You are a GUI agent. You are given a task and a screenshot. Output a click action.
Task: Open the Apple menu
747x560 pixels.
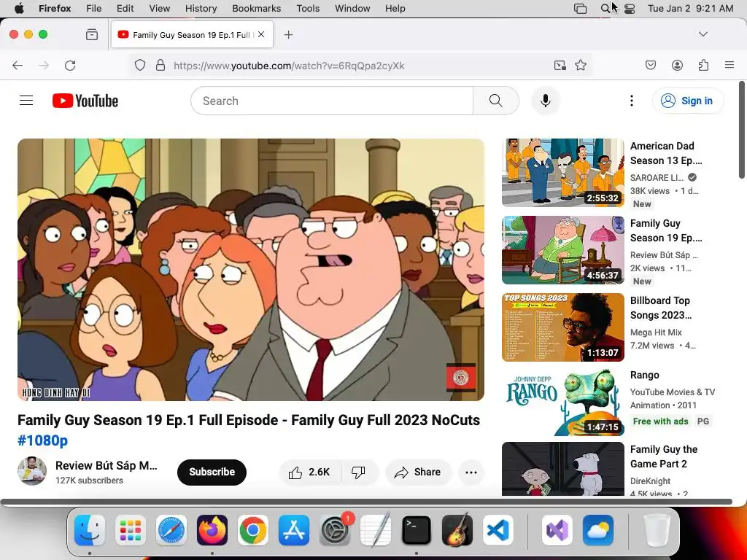(x=19, y=9)
